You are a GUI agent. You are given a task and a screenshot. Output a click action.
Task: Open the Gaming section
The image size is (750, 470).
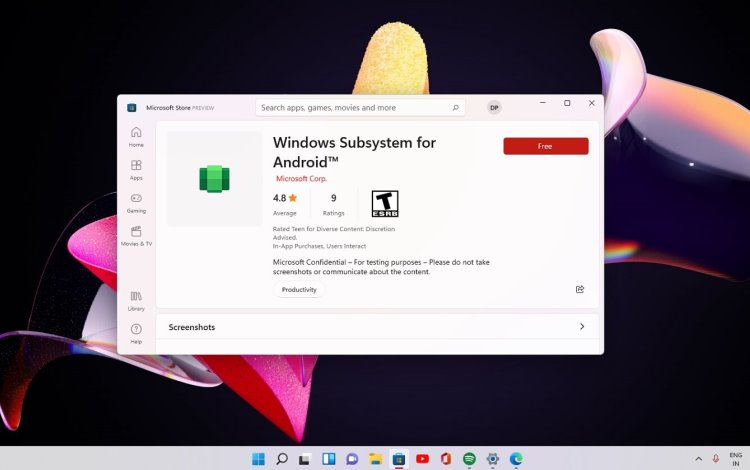coord(136,203)
